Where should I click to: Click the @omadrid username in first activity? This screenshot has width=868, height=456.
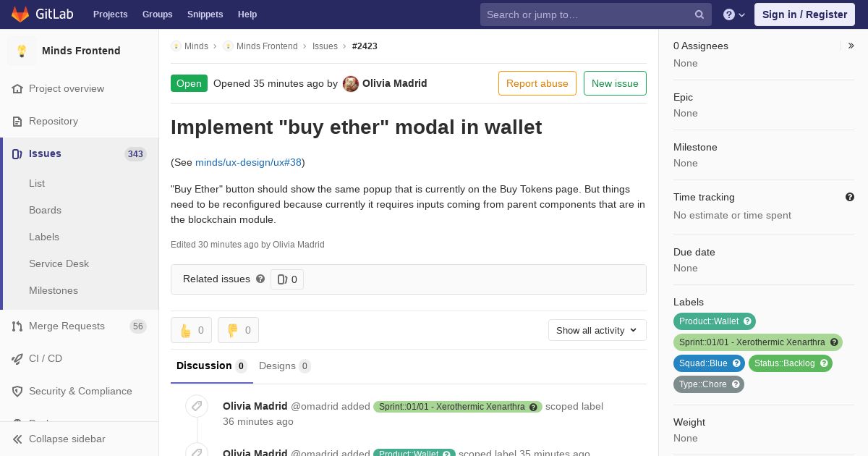(x=314, y=406)
